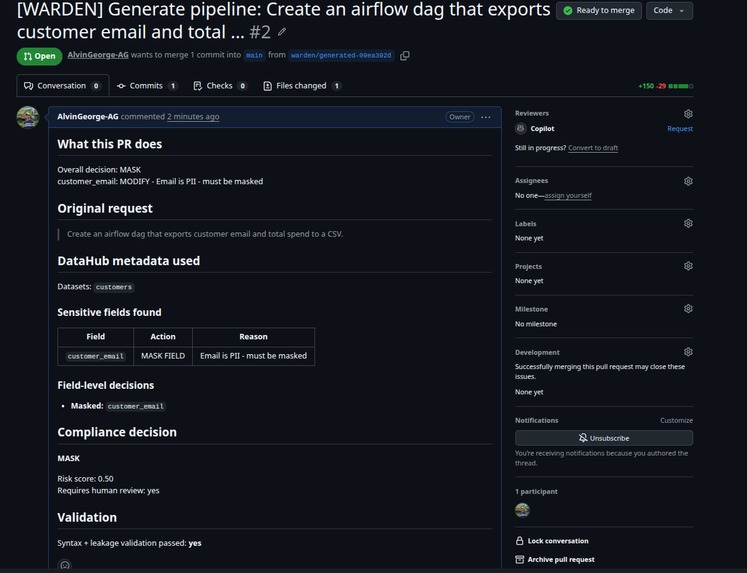Image resolution: width=747 pixels, height=573 pixels.
Task: Click warden/generated branch label
Action: click(341, 55)
